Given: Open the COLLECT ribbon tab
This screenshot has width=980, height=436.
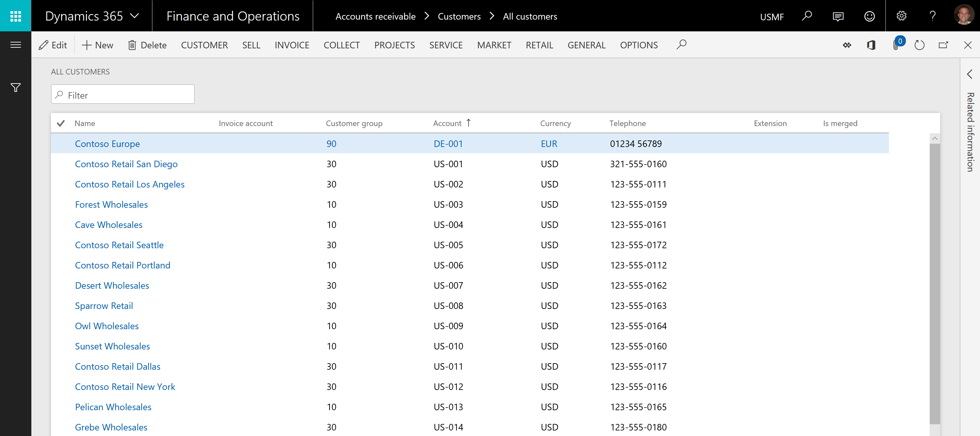Looking at the screenshot, I should [x=342, y=45].
